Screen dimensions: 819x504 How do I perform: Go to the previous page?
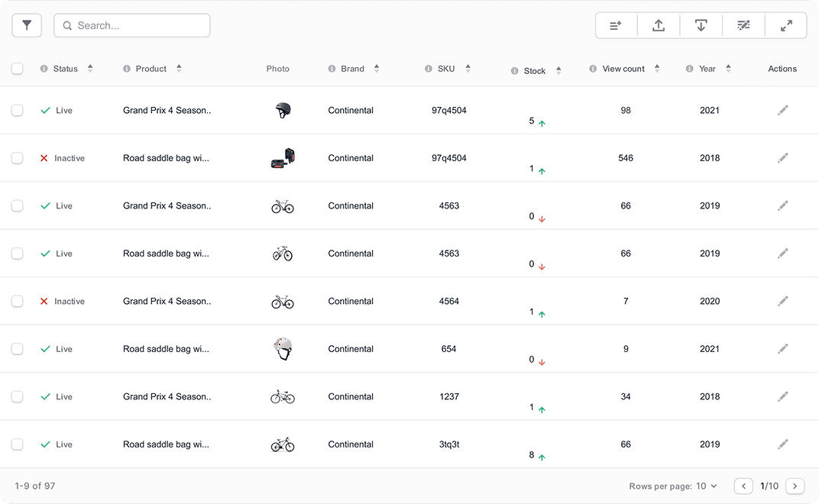click(x=743, y=486)
